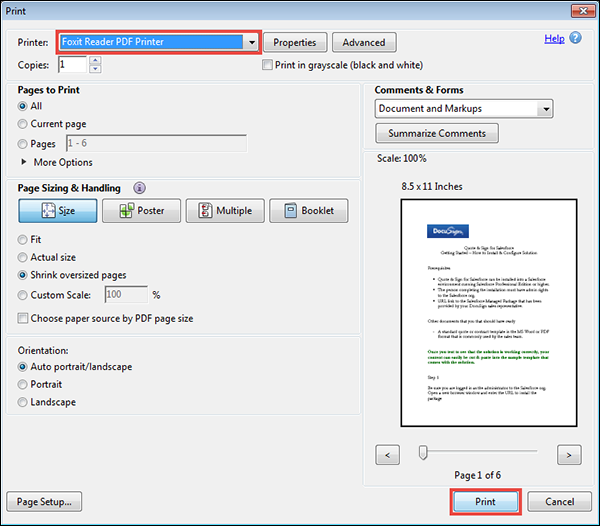Click the Print button
Screen dimensions: 600x526
(485, 502)
